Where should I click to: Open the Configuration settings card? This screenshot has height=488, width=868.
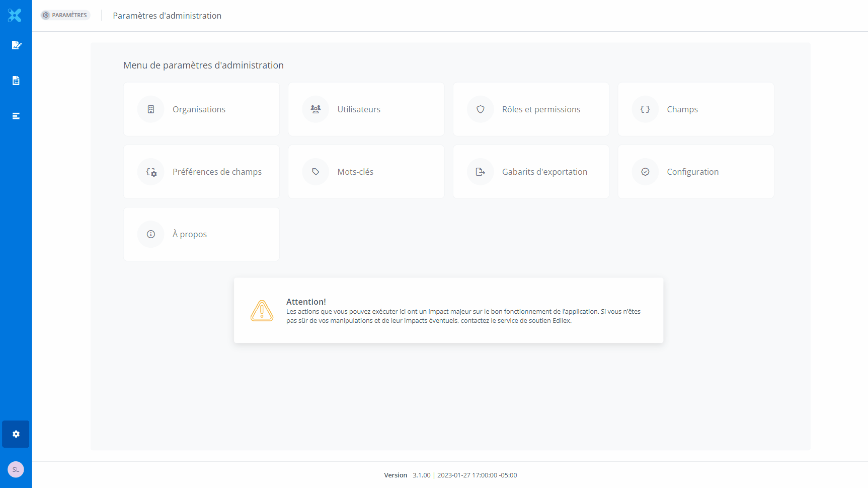(x=695, y=172)
